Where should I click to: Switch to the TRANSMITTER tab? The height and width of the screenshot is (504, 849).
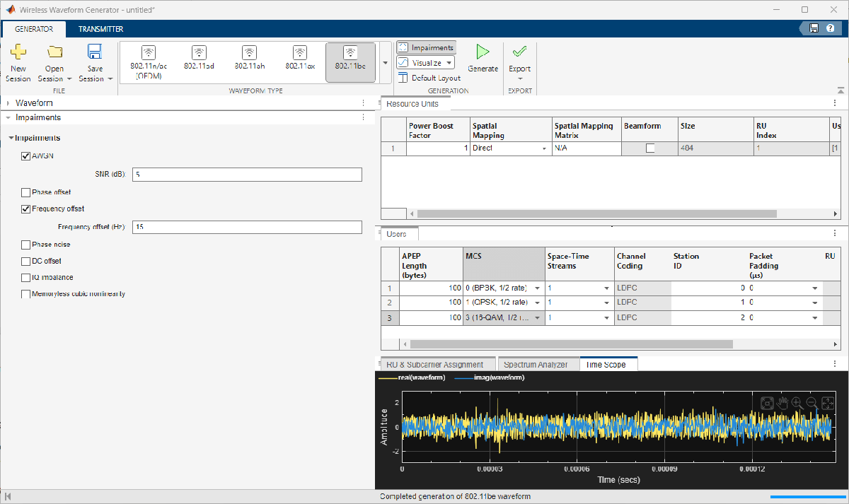[x=100, y=29]
